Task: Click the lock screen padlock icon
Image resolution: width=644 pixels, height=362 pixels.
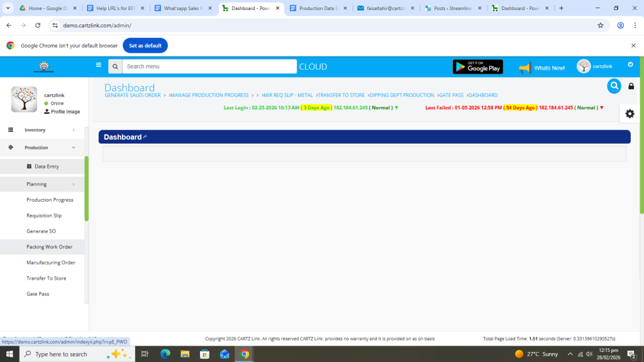Action: point(631,86)
